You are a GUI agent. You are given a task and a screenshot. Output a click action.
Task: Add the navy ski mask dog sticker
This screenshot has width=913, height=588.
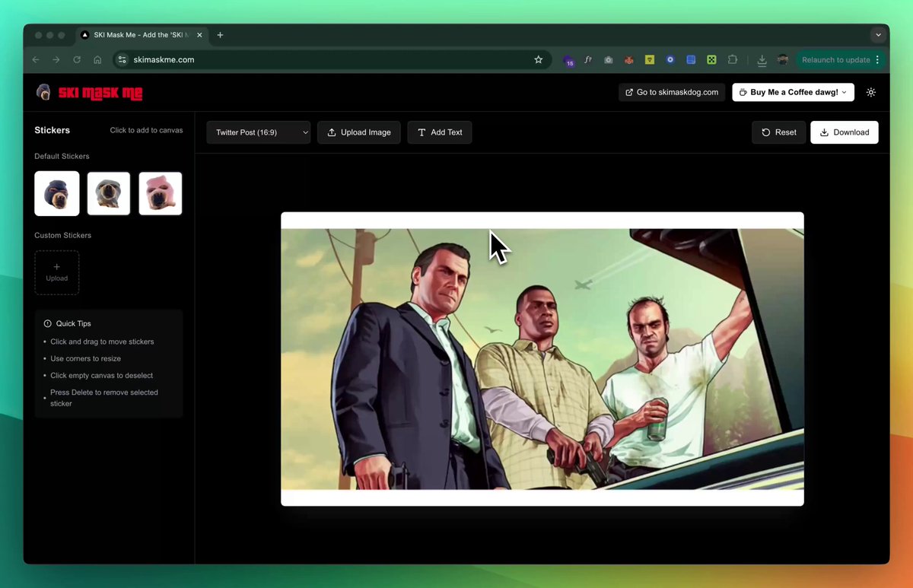[57, 194]
